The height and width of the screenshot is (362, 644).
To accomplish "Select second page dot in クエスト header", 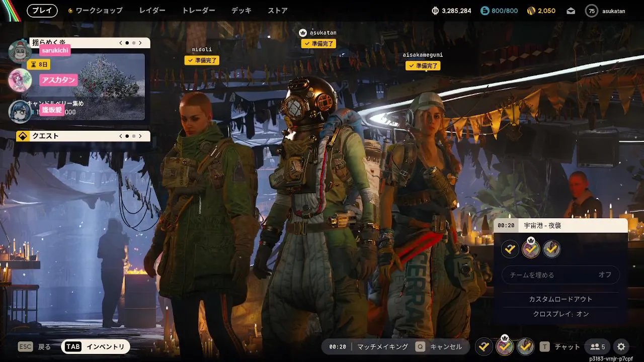I will pyautogui.click(x=133, y=136).
